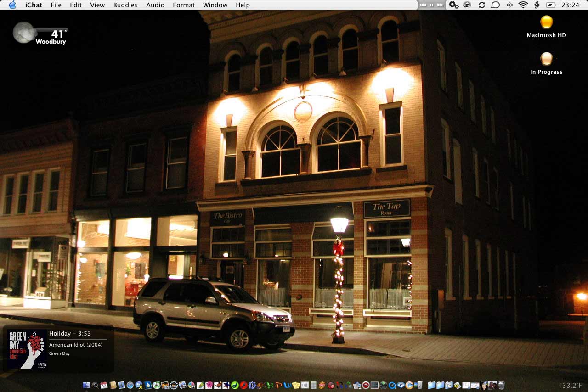Open the Format menu

point(184,5)
